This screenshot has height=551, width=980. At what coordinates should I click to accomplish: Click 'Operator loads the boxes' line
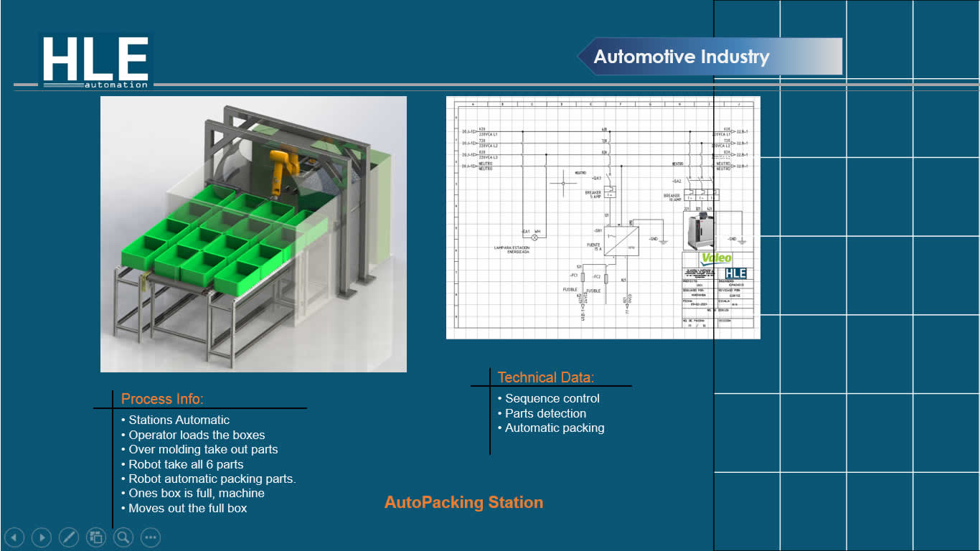point(197,435)
